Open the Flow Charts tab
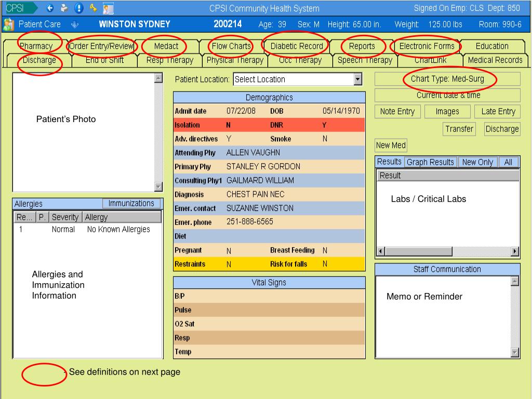The image size is (532, 399). point(231,46)
